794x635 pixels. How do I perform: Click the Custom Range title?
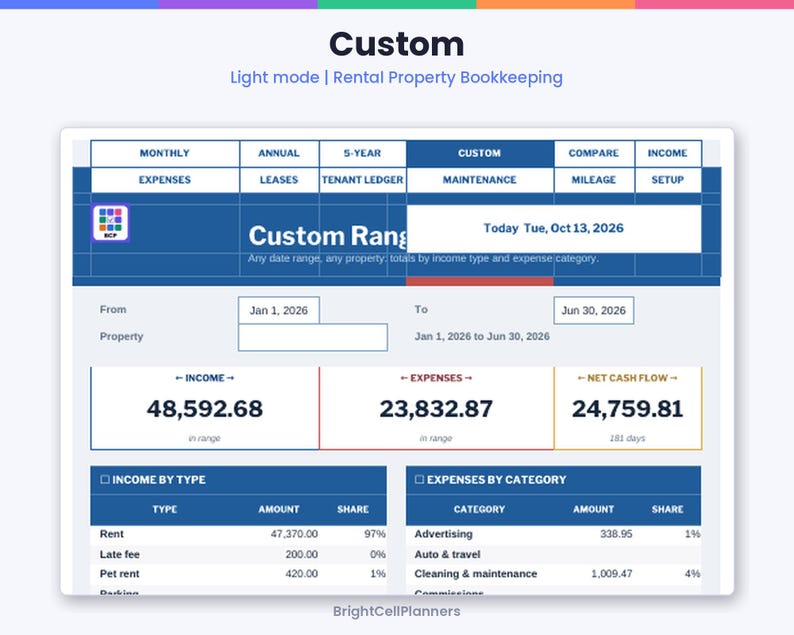point(327,236)
